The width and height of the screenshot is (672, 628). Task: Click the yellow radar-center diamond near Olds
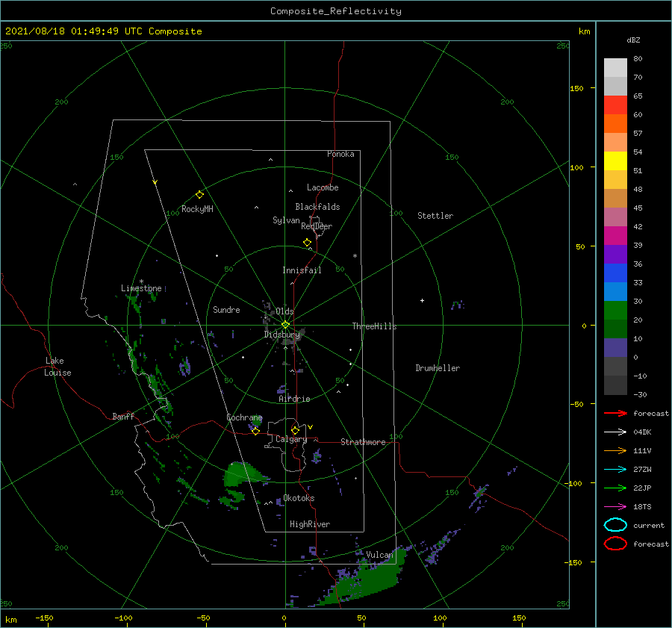tap(285, 325)
